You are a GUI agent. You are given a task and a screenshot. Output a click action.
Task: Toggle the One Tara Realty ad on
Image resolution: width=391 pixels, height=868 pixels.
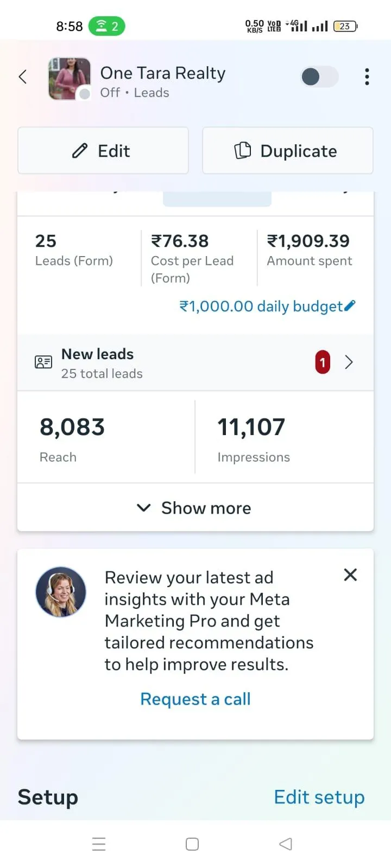319,77
